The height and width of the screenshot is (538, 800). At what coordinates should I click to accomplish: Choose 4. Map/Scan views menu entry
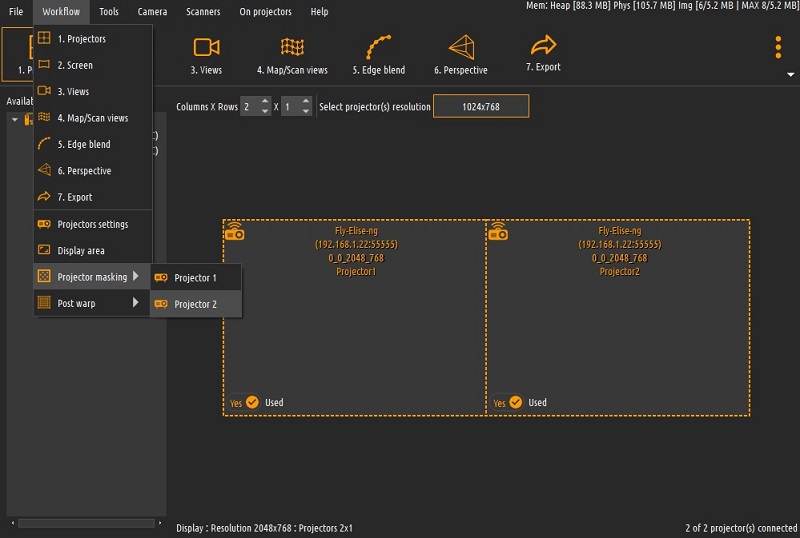[x=93, y=118]
